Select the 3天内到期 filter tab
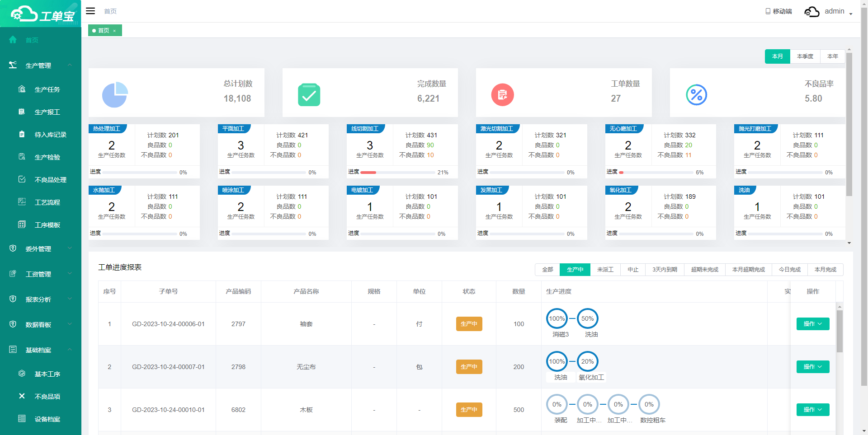 pos(665,270)
